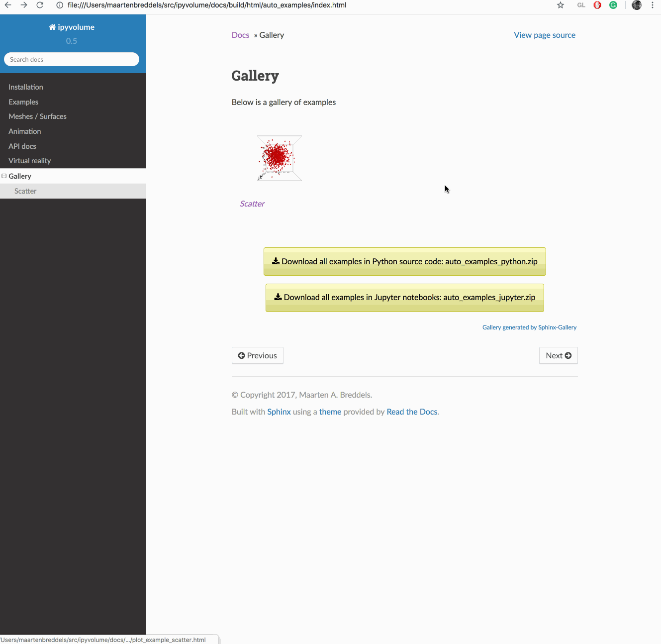The image size is (661, 644).
Task: Open the browser three-dot menu
Action: [x=653, y=5]
